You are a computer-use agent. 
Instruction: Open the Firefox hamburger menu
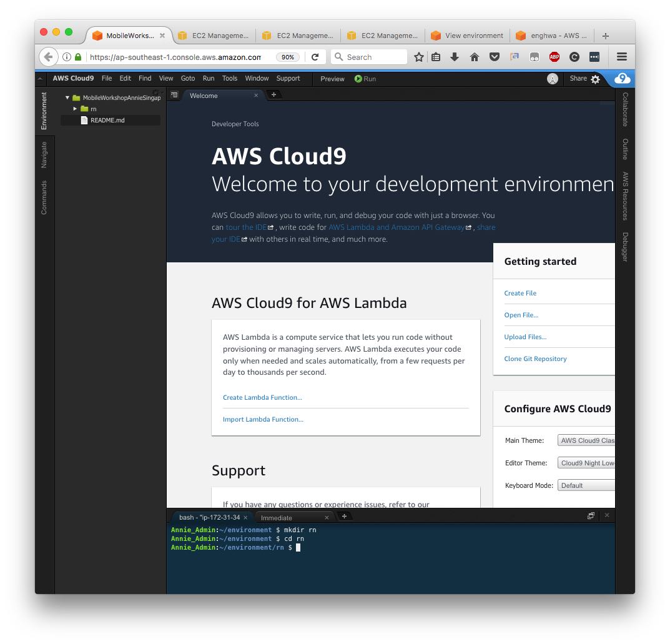(622, 57)
